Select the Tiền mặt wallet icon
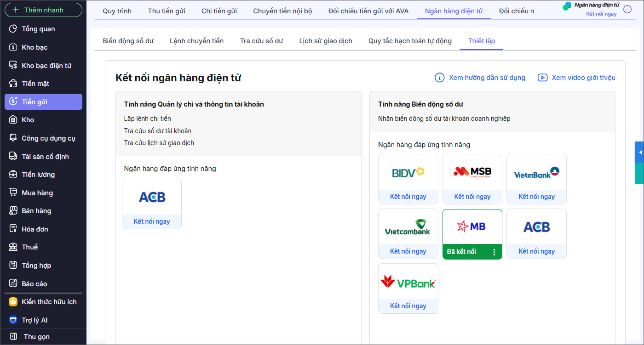 (13, 84)
